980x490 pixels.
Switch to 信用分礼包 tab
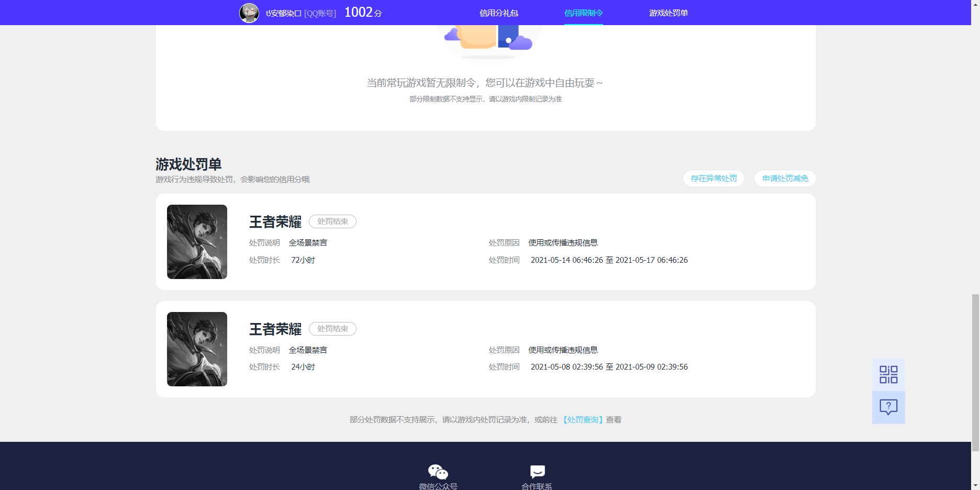tap(499, 13)
